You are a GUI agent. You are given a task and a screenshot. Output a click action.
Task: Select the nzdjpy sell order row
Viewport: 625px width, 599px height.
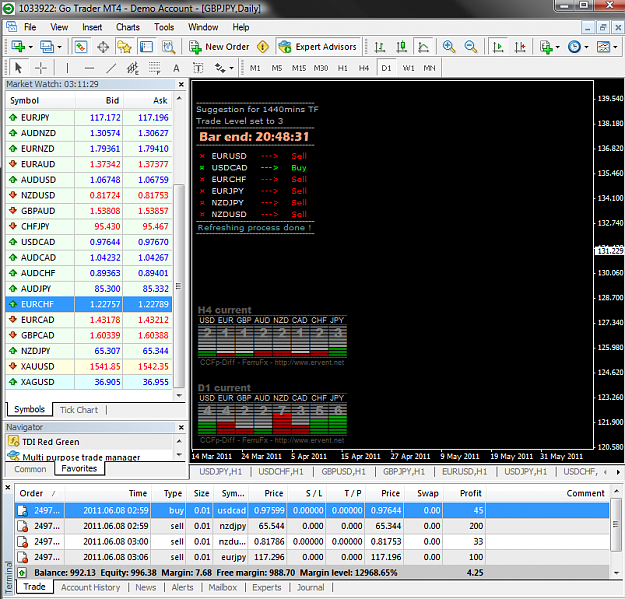click(x=312, y=526)
